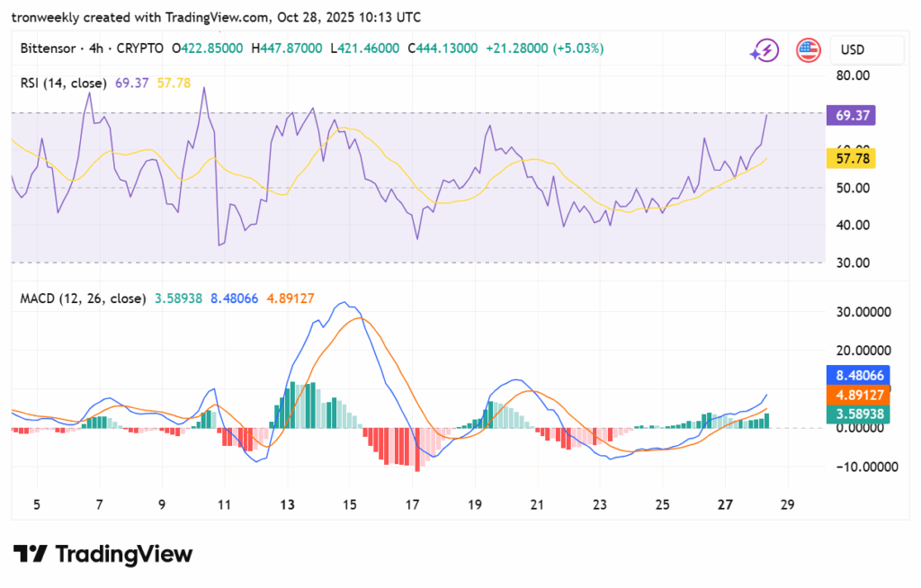Click the +21.28000 (+5.03%) change value
Screen dimensions: 921x588
(x=546, y=48)
